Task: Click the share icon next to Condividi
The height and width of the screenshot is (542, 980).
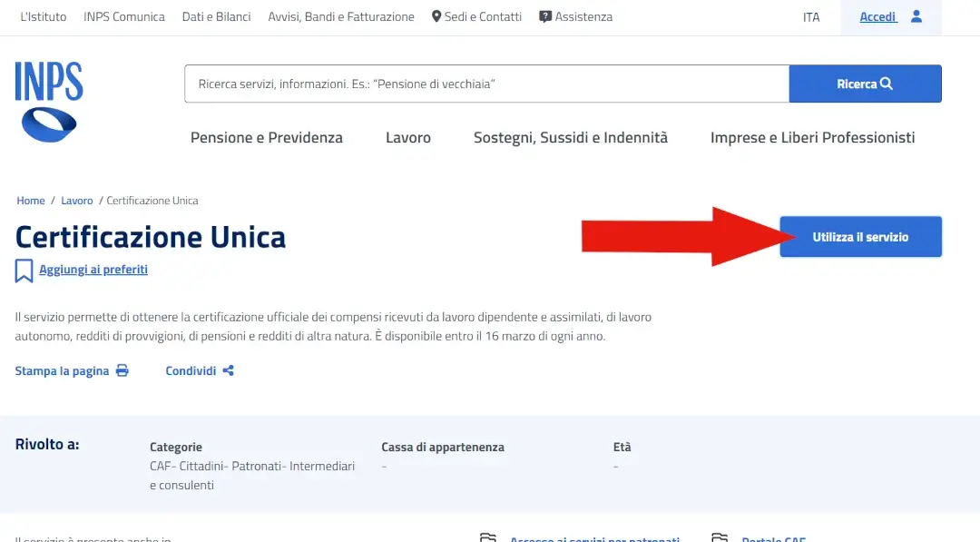Action: [x=228, y=370]
